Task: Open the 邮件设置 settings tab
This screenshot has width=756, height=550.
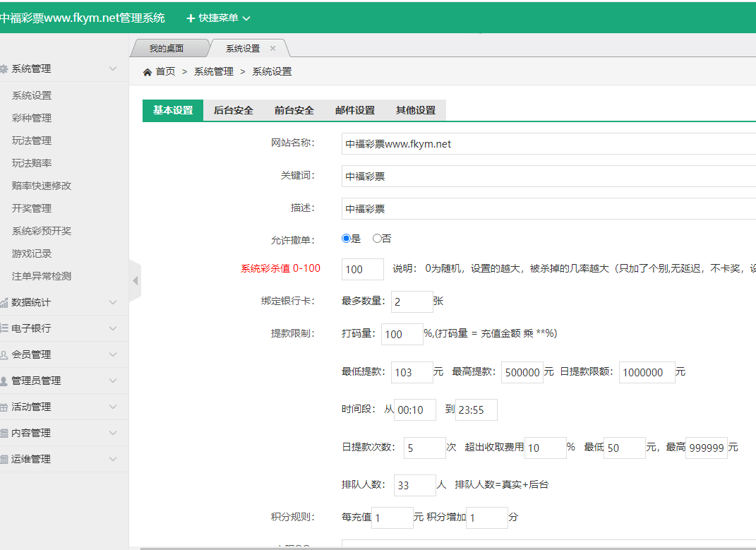Action: [x=356, y=110]
